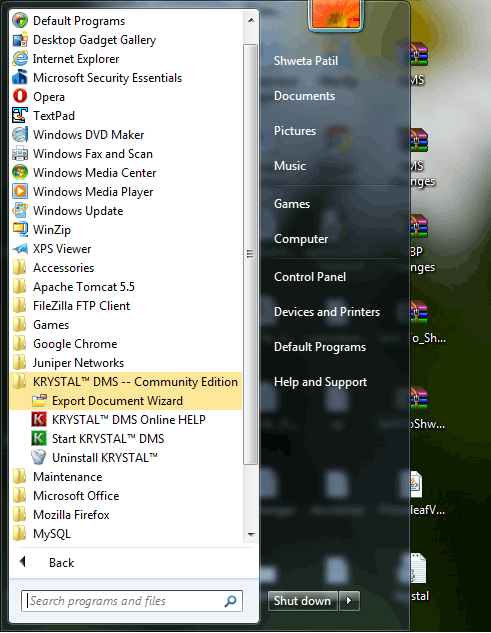The width and height of the screenshot is (491, 633).
Task: Click the Windows Media Center icon
Action: [x=20, y=172]
